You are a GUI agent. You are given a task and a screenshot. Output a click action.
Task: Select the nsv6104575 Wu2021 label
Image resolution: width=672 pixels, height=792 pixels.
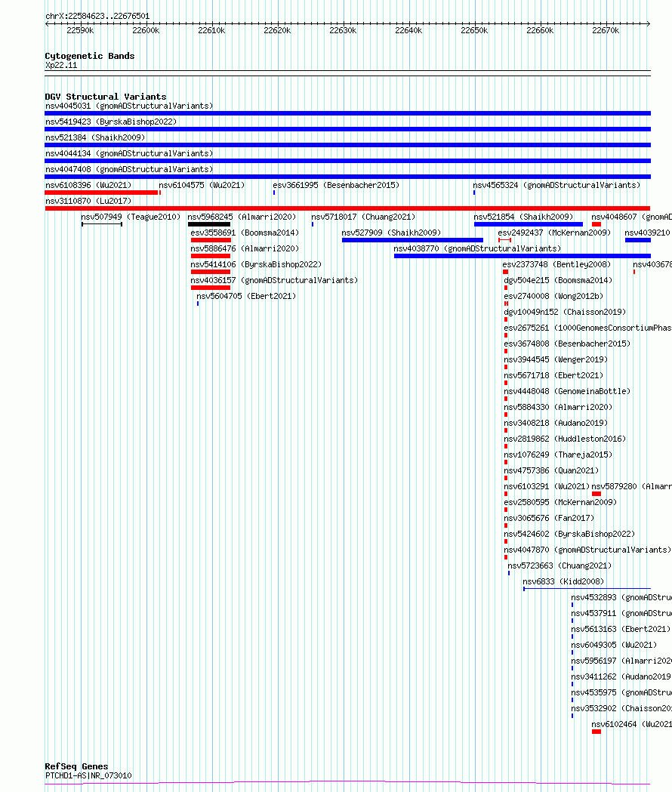[202, 186]
